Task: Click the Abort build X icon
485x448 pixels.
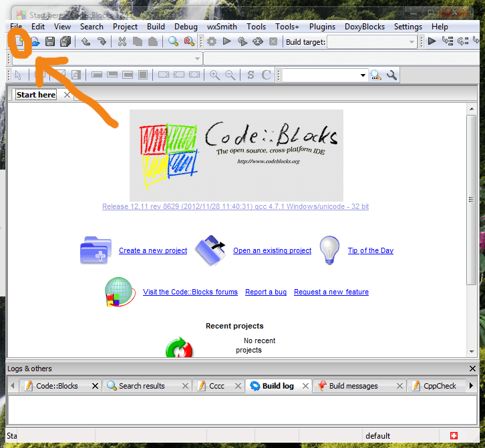Action: 273,41
